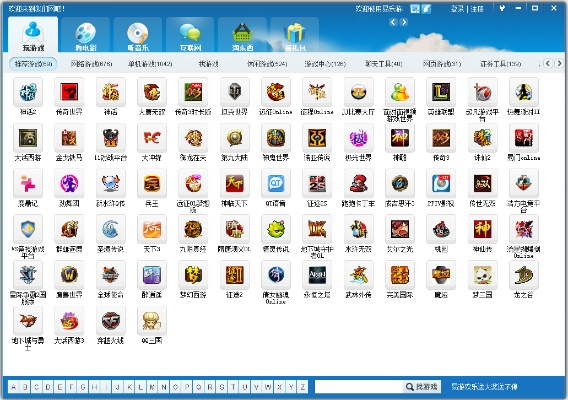Open the 传奇世界 game icon
Screen dimensions: 568x400
pyautogui.click(x=69, y=92)
